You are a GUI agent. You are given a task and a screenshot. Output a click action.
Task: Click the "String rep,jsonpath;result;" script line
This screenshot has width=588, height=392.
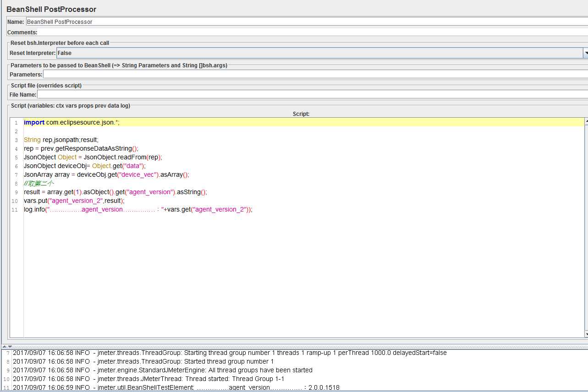click(61, 140)
